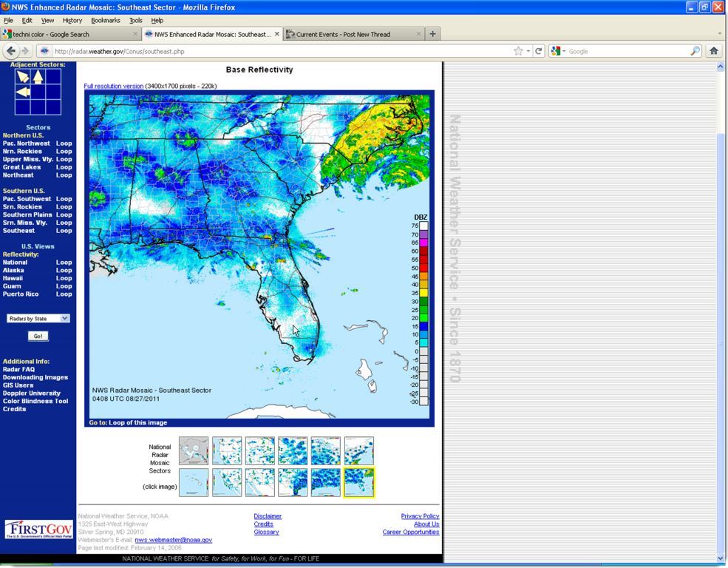Open the Firefox Home page button
The image size is (728, 568).
pyautogui.click(x=713, y=51)
